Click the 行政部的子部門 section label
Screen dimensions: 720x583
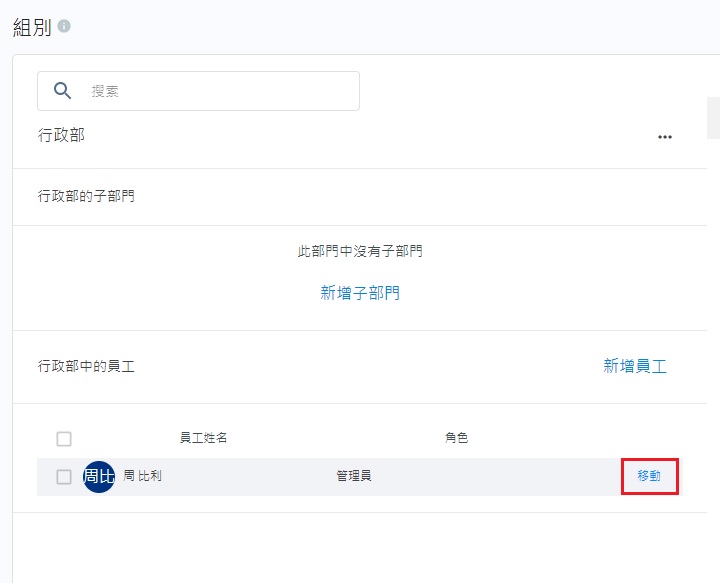coord(86,196)
